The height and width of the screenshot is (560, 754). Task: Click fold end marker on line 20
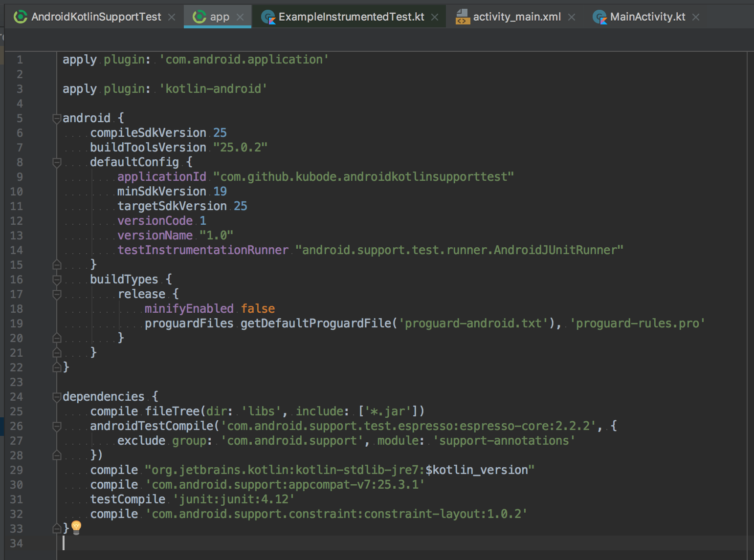[57, 338]
